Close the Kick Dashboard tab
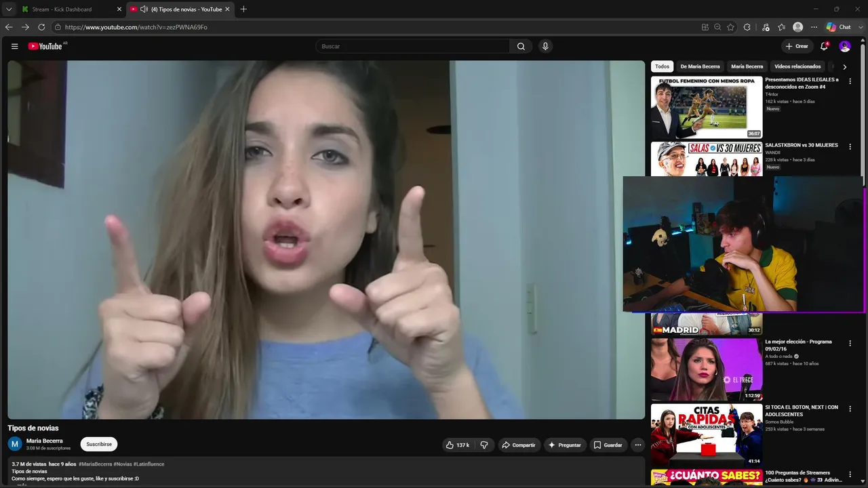 click(x=119, y=9)
